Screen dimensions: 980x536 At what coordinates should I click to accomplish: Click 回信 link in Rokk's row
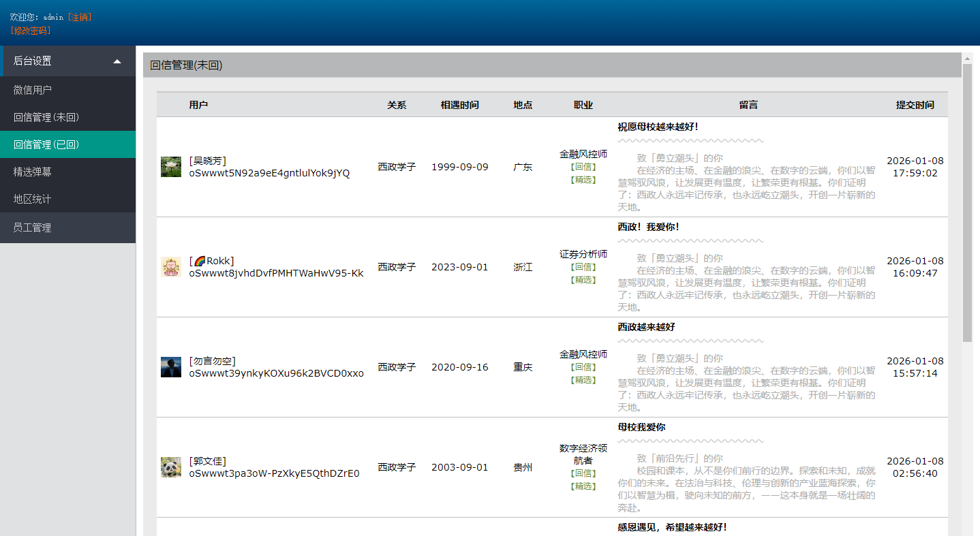[x=583, y=267]
